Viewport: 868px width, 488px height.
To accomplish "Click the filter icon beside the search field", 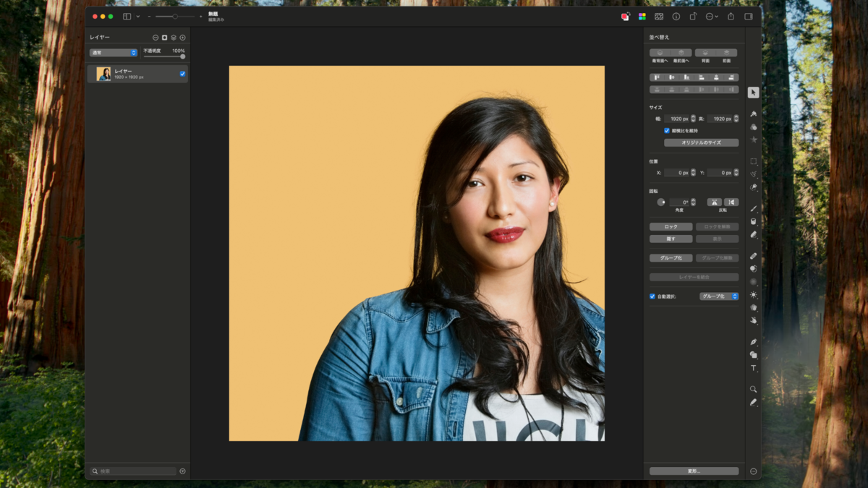I will point(182,471).
